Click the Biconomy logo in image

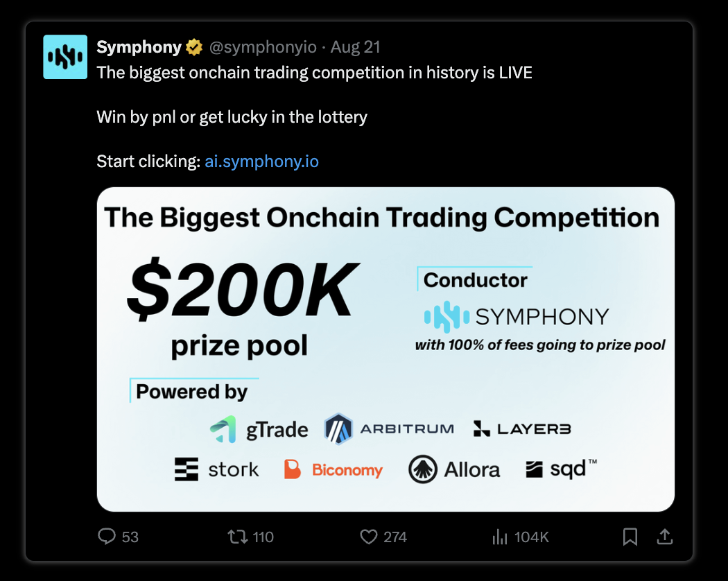click(333, 469)
